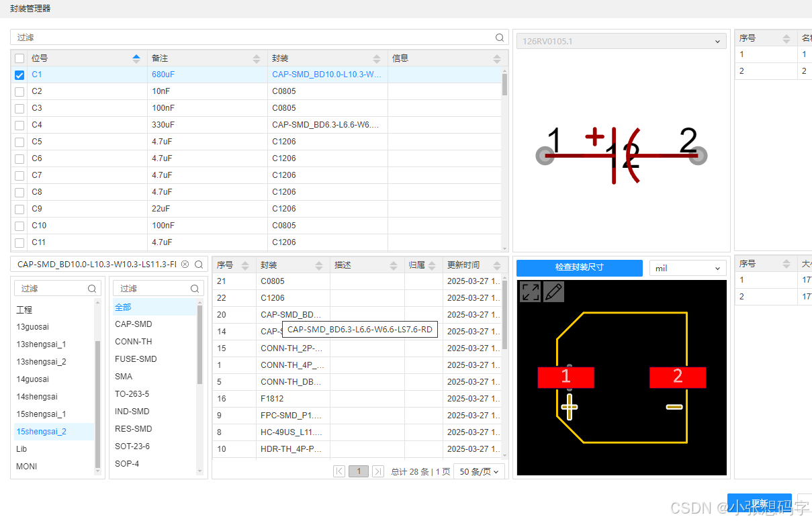Select TO-263-5 category
The height and width of the screenshot is (521, 812).
click(154, 394)
